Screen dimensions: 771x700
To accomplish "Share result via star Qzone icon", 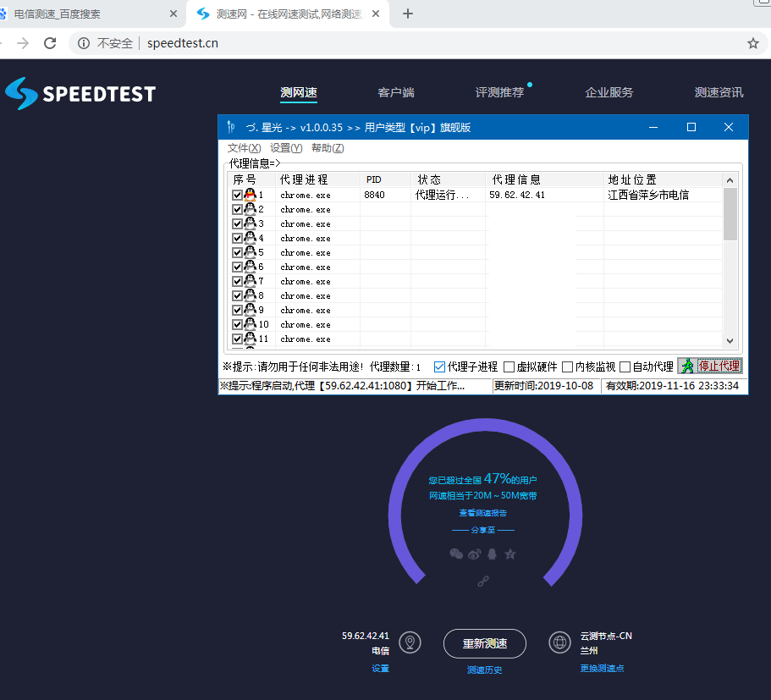I will [x=509, y=554].
